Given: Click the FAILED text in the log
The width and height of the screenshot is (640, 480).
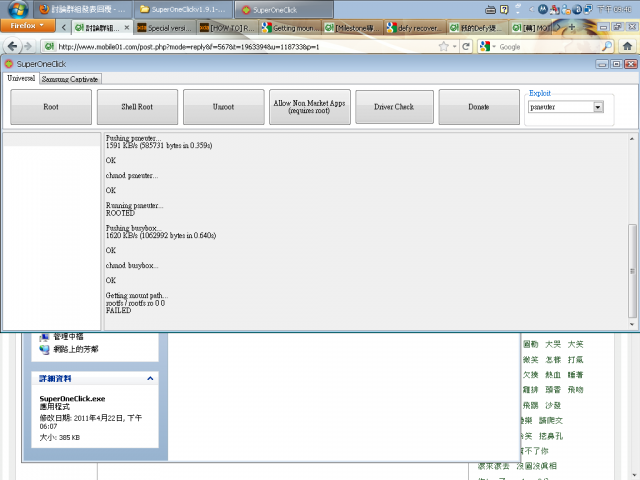Looking at the screenshot, I should click(x=118, y=311).
